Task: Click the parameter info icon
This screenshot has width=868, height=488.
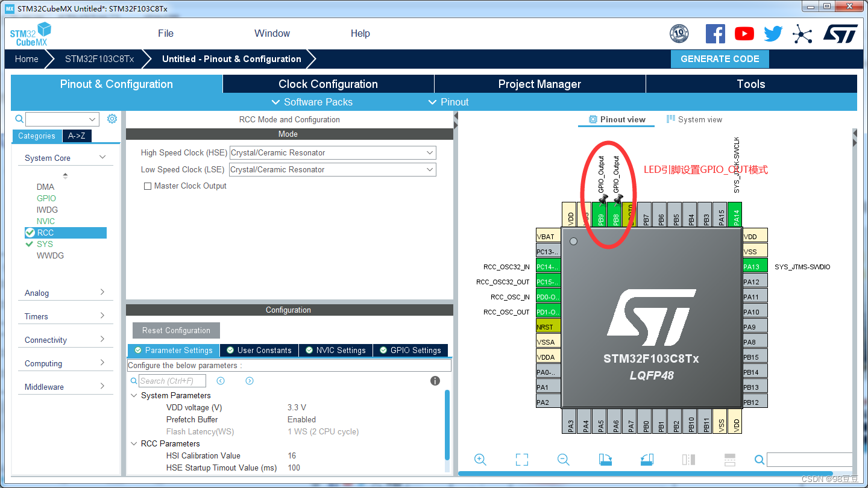Action: (435, 381)
